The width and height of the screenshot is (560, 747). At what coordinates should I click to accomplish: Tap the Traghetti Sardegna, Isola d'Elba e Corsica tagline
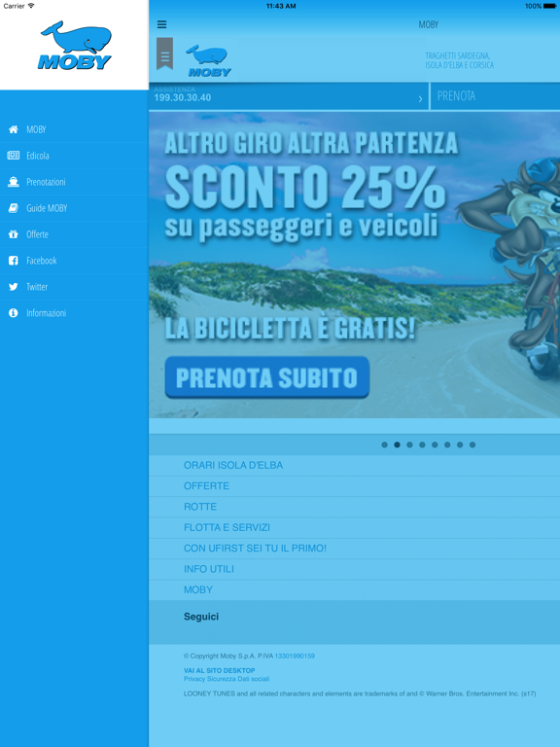[x=460, y=60]
